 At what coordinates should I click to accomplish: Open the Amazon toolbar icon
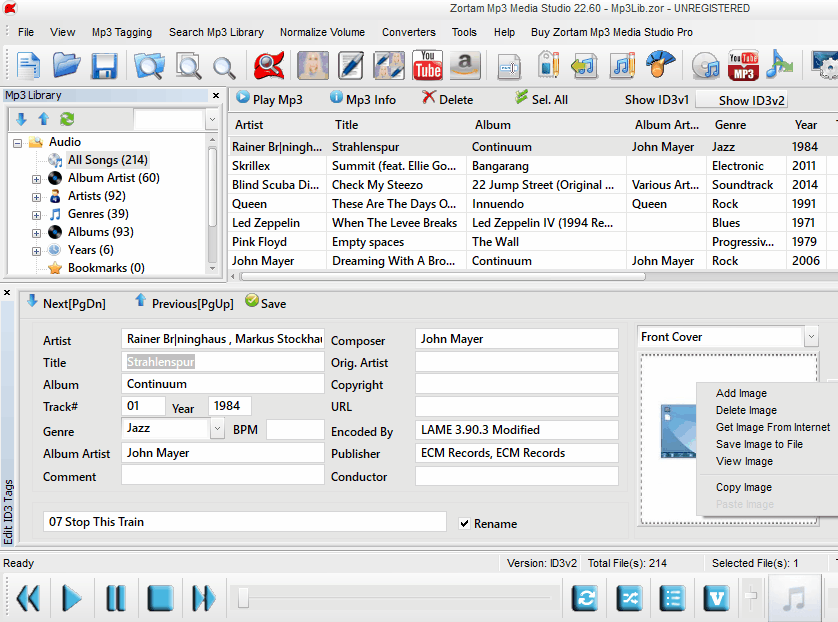click(x=465, y=66)
